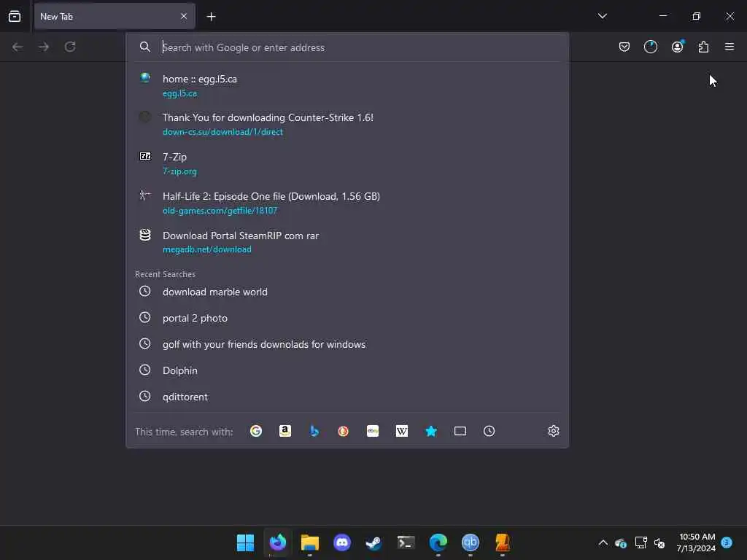
Task: Select recent search 'download marble world'
Action: point(347,292)
